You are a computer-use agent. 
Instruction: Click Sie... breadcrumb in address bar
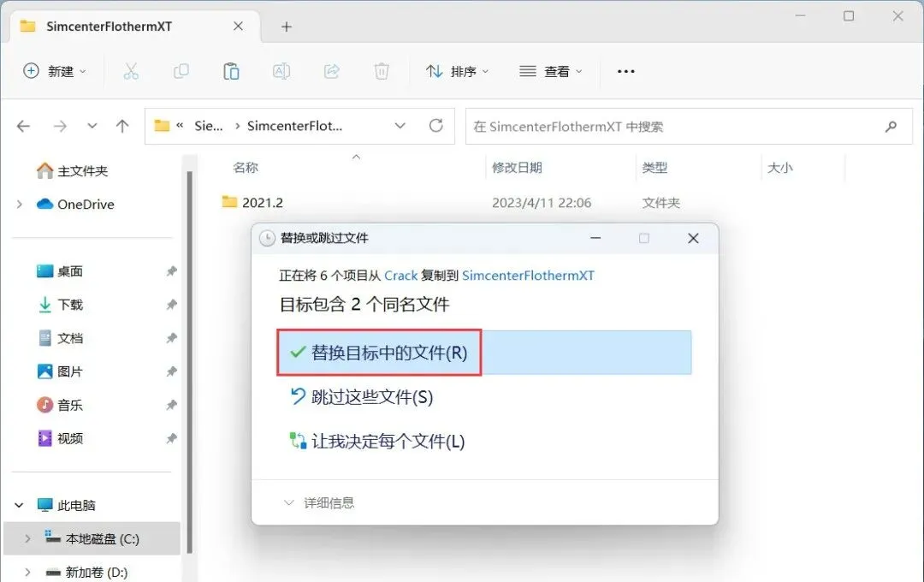(x=209, y=126)
